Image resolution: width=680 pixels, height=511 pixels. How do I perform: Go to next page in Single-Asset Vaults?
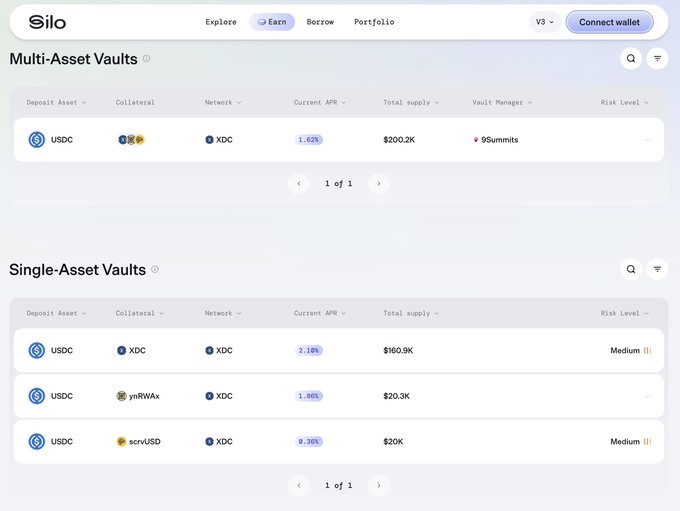tap(379, 485)
